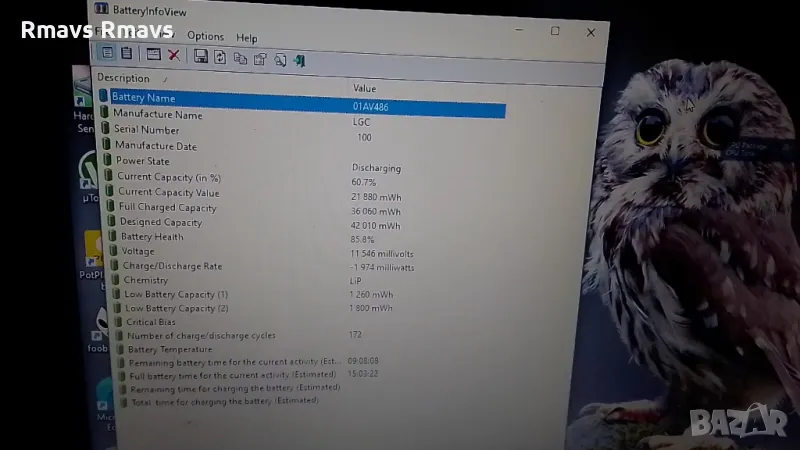Click the Show Battery Information toolbar icon

coord(107,53)
